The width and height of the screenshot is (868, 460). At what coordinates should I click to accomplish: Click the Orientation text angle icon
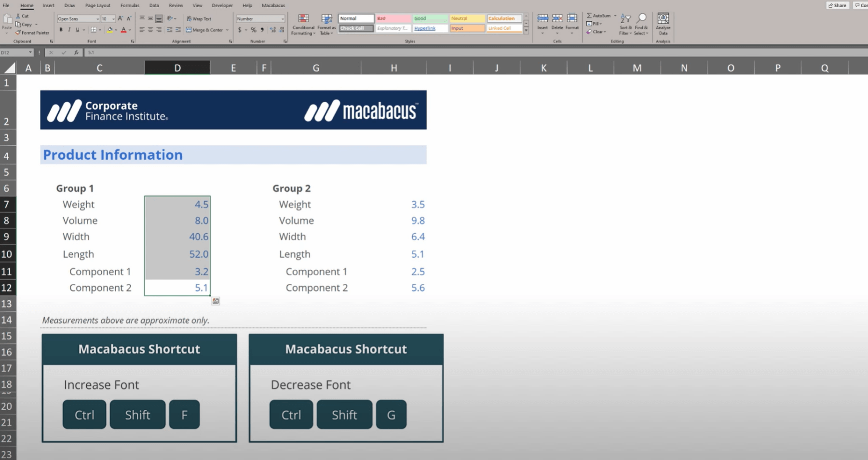click(170, 19)
